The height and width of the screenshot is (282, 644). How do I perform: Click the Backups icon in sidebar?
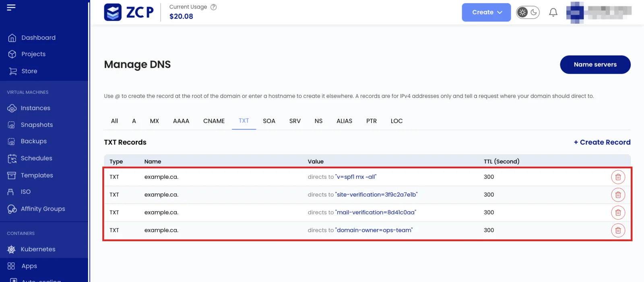(12, 141)
